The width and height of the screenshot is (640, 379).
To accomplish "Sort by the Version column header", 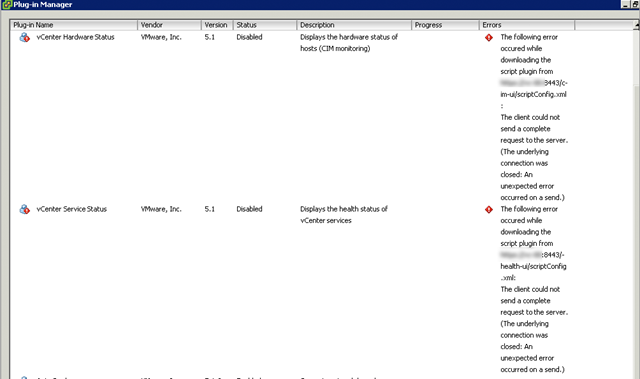I will click(x=217, y=25).
